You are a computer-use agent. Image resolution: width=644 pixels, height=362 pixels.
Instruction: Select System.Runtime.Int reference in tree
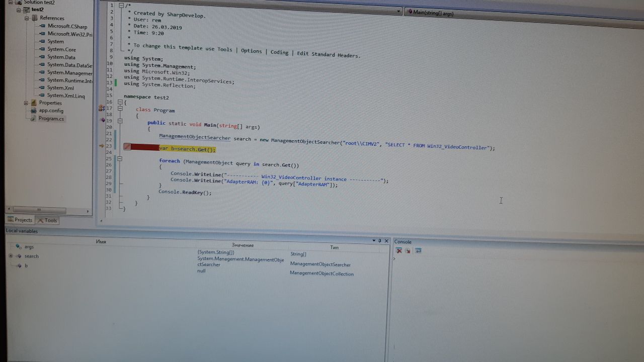[x=70, y=80]
